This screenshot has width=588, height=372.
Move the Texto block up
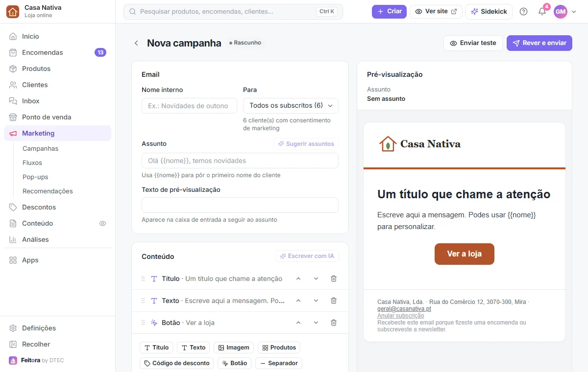[x=298, y=301]
